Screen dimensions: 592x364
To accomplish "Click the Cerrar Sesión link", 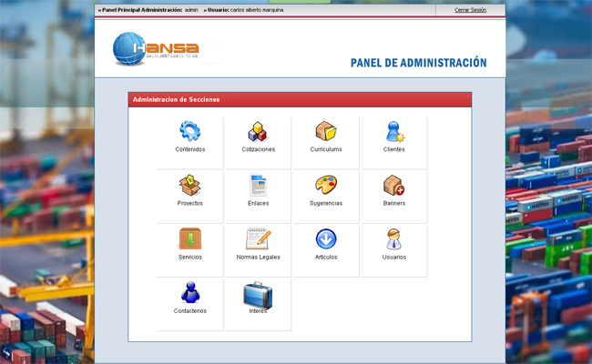I will coord(470,10).
